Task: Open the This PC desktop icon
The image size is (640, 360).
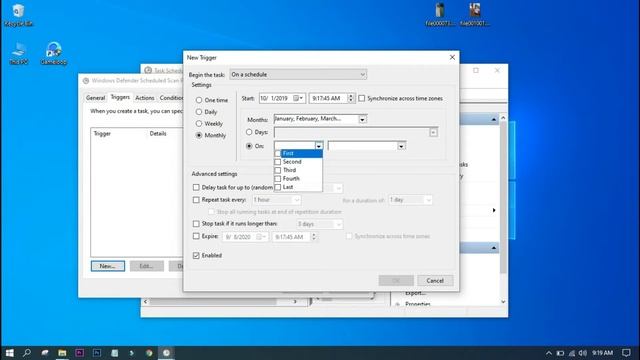Action: pos(18,53)
